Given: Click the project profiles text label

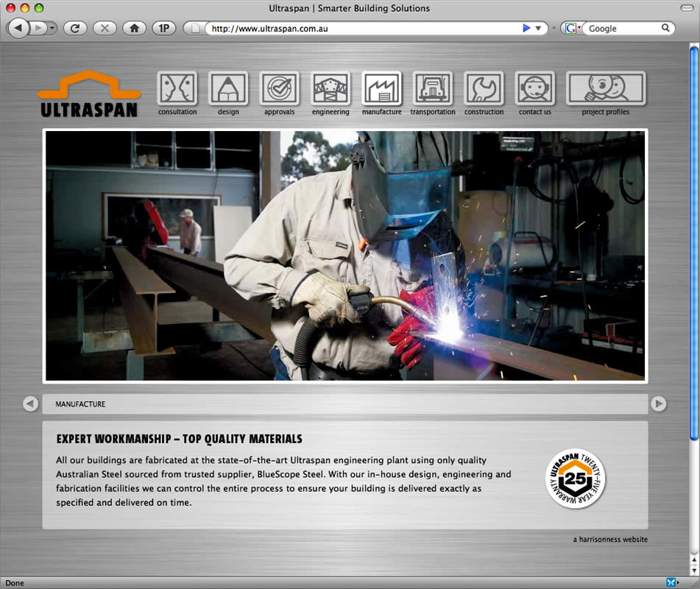Looking at the screenshot, I should [x=605, y=112].
